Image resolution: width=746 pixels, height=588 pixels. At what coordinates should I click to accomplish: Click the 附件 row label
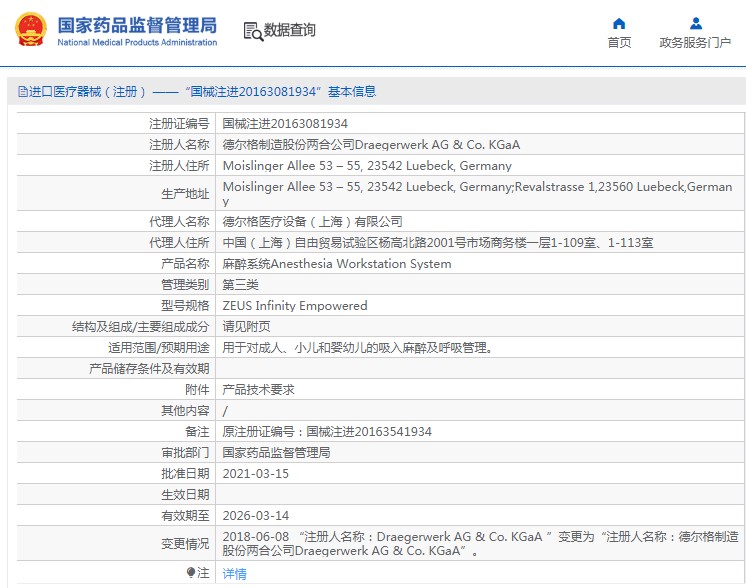click(197, 390)
